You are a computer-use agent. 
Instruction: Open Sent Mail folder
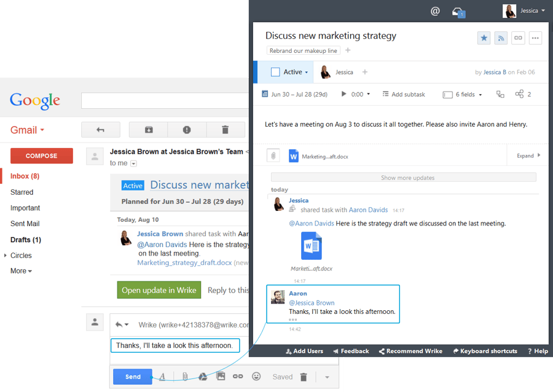coord(25,224)
